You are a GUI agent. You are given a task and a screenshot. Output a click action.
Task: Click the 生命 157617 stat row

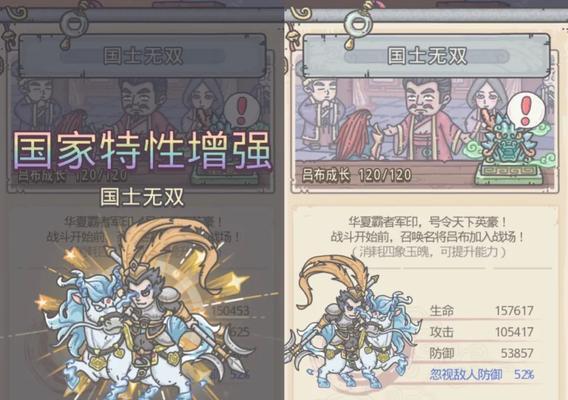tap(482, 311)
